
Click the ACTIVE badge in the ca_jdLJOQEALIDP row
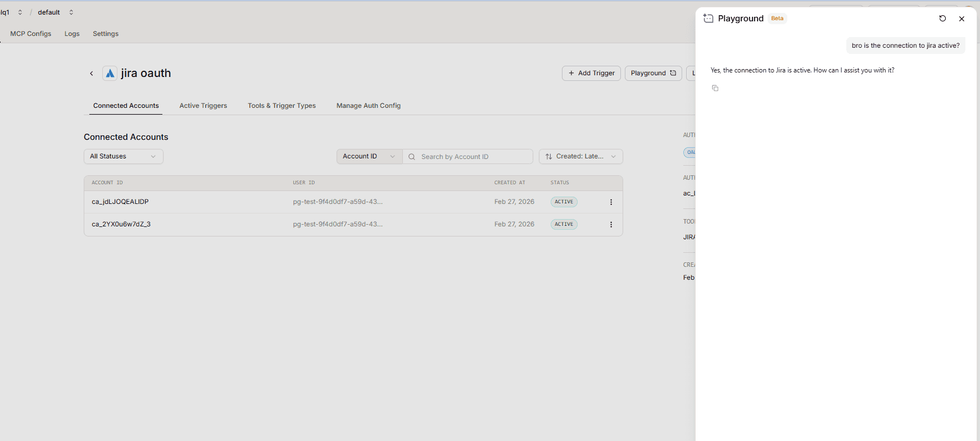[x=564, y=202]
